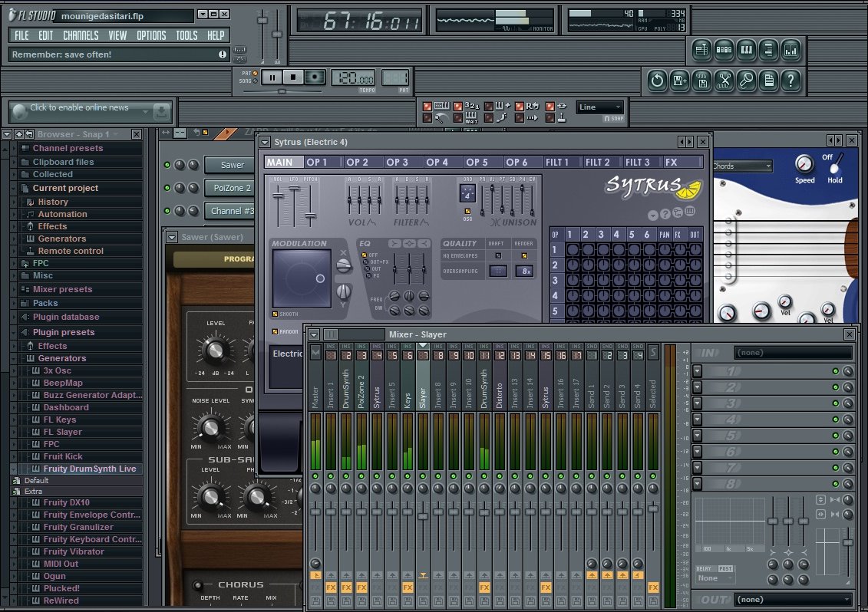The height and width of the screenshot is (612, 868).
Task: Open effect slot 5 dropdown arrow
Action: coord(698,436)
